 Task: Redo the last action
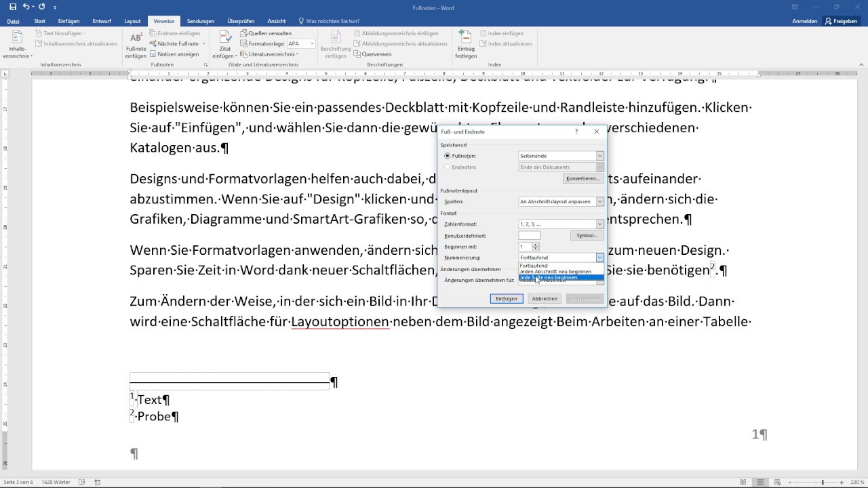42,7
